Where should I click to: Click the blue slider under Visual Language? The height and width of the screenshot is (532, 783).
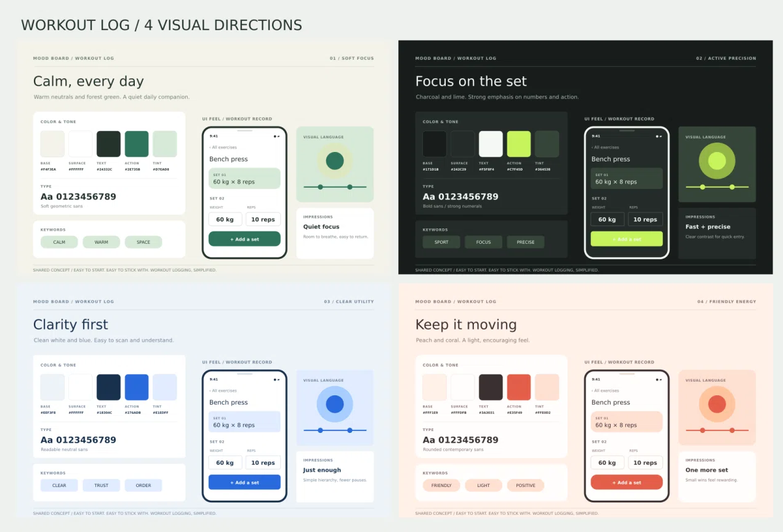[x=335, y=430]
